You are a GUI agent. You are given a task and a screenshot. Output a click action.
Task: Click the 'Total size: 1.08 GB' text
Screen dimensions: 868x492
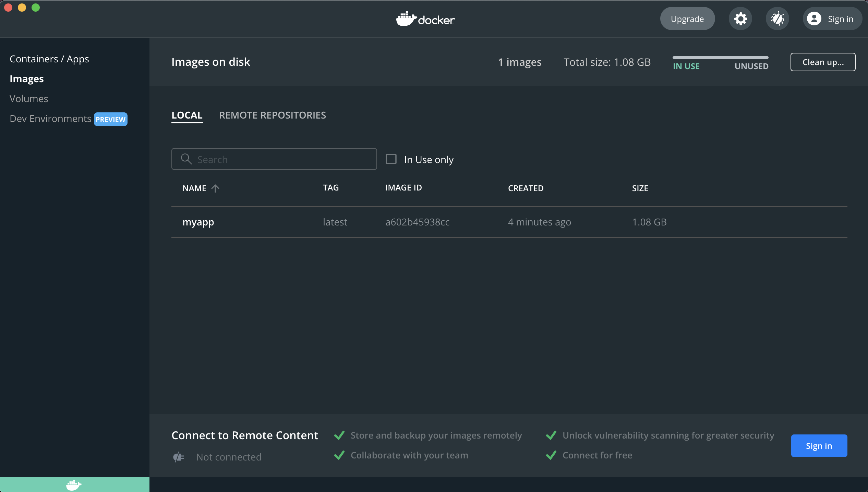[607, 62]
